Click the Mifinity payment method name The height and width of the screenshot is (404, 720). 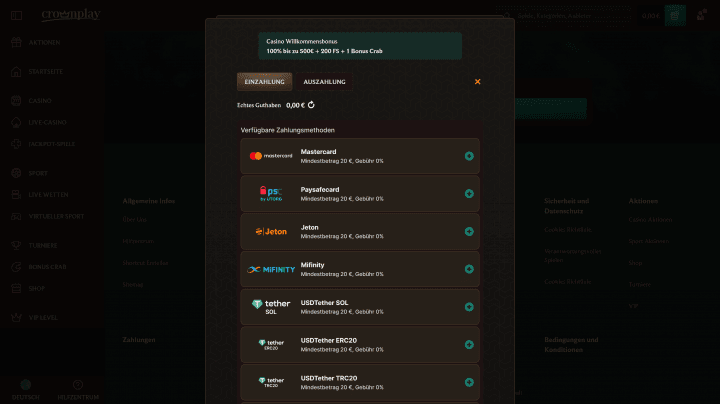[x=312, y=265]
